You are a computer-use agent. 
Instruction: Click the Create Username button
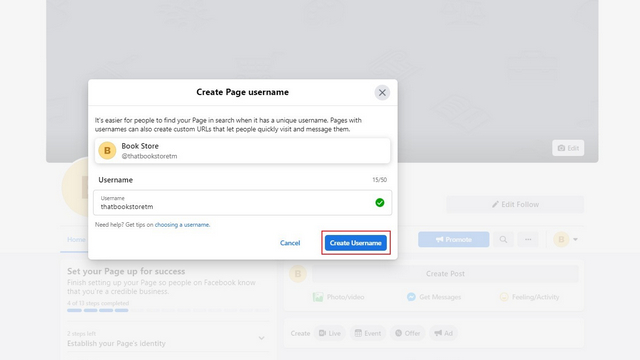click(x=356, y=243)
